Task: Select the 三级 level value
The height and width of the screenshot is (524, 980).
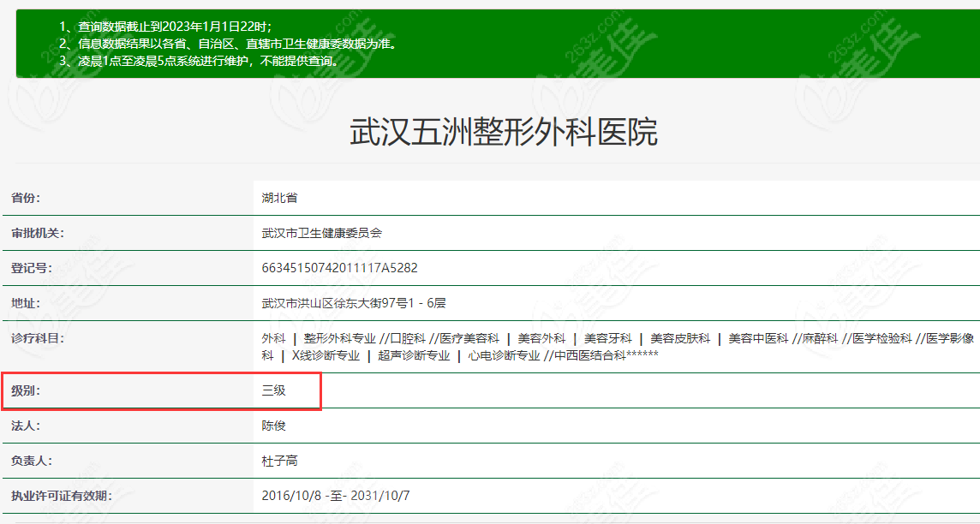Action: pyautogui.click(x=273, y=390)
